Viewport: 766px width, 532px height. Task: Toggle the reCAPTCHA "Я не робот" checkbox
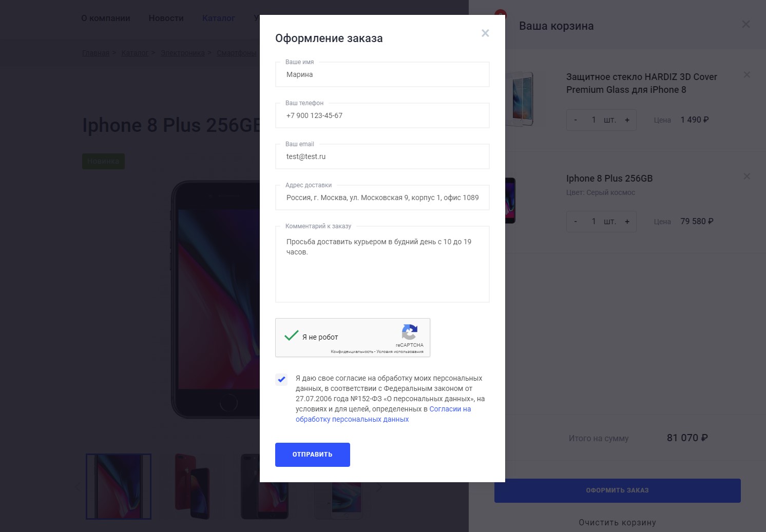click(x=292, y=337)
